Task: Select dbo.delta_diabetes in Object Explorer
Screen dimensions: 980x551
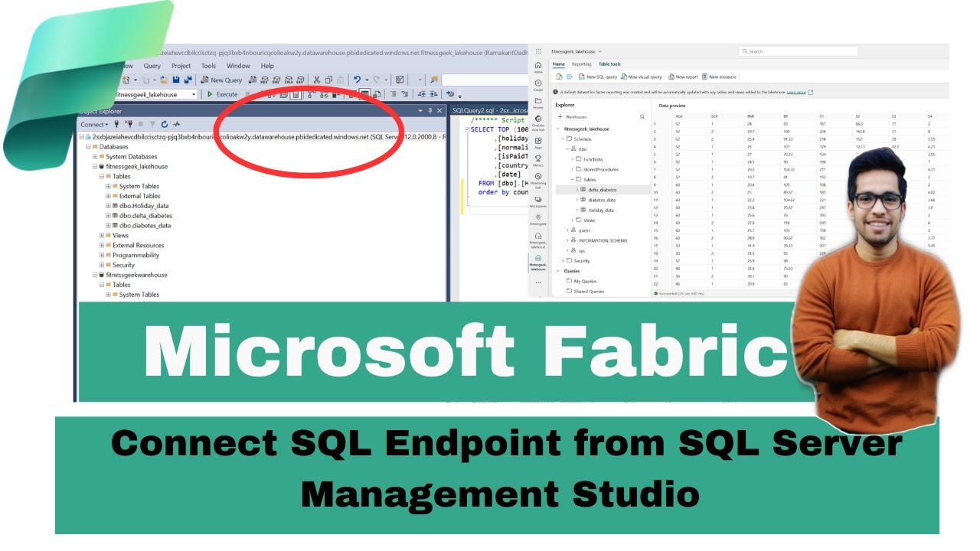Action: click(145, 216)
